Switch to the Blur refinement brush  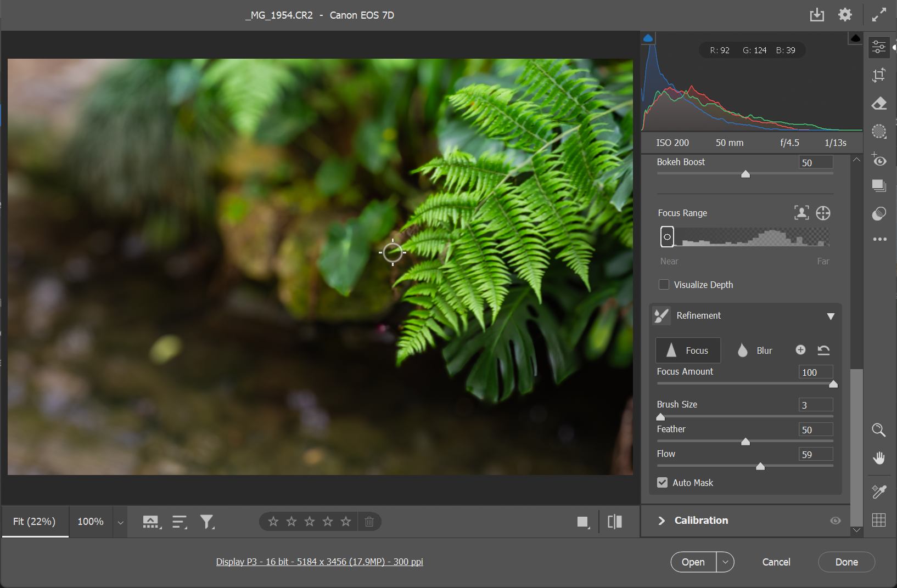pyautogui.click(x=755, y=350)
